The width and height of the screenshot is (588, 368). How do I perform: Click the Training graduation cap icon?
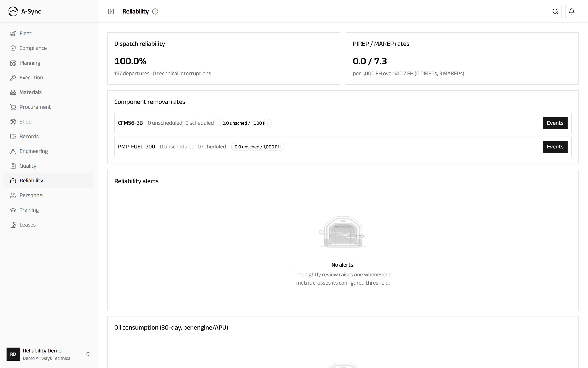(x=13, y=210)
